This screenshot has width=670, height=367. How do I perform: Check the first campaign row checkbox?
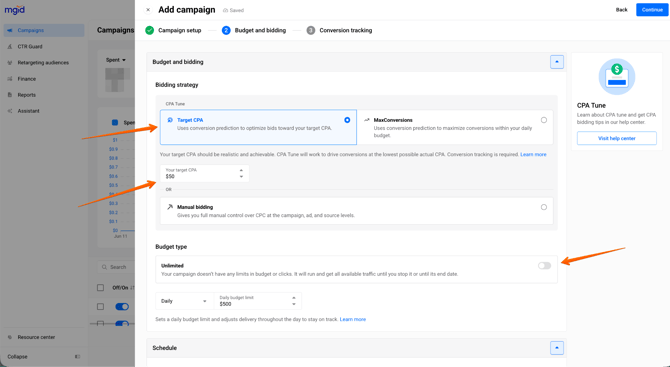pos(100,306)
